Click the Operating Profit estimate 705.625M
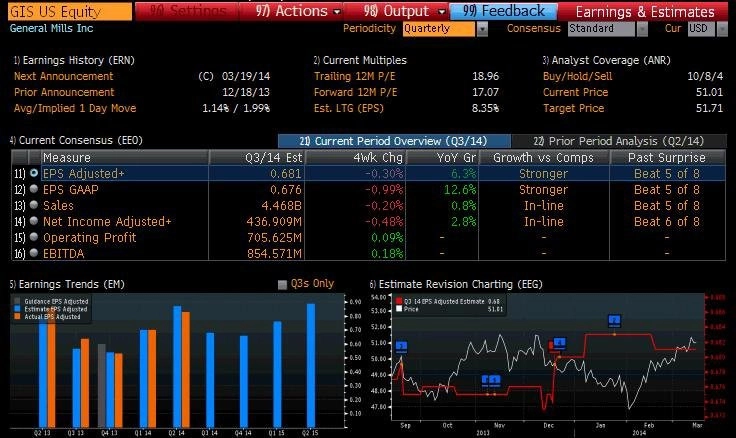Screen dimensions: 736x438 click(x=274, y=238)
